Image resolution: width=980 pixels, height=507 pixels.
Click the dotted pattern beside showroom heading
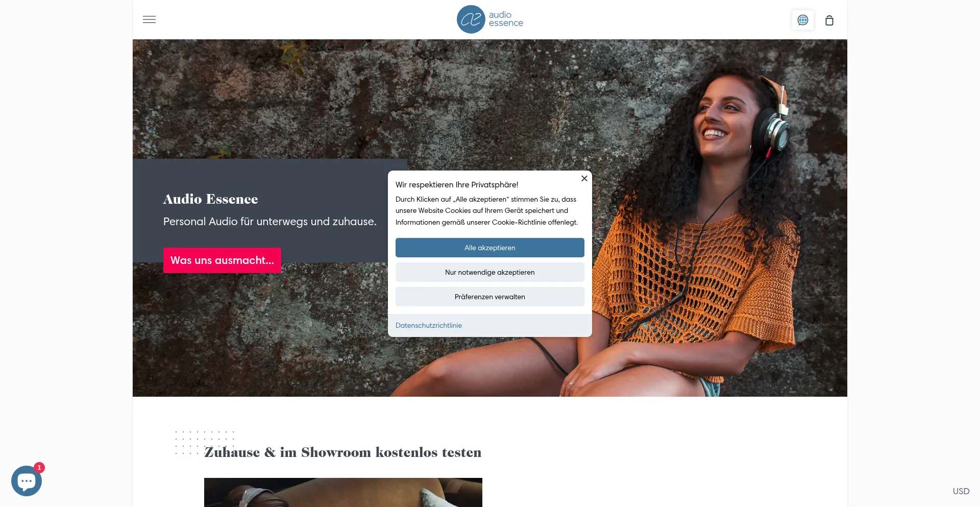click(204, 443)
